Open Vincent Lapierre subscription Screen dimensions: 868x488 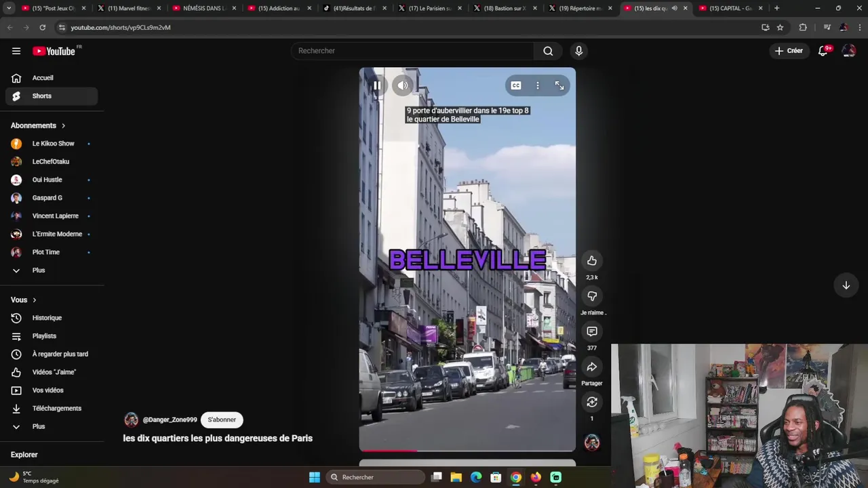[52, 216]
